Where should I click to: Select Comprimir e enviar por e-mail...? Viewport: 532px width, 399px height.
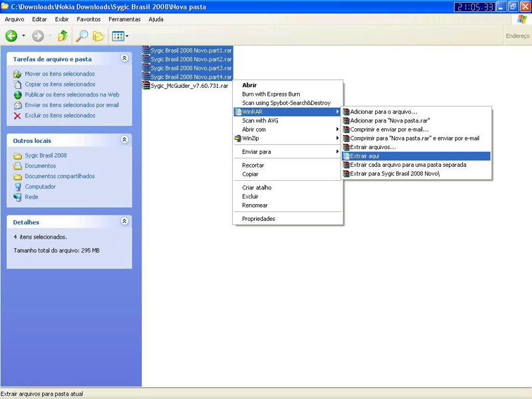click(416, 129)
